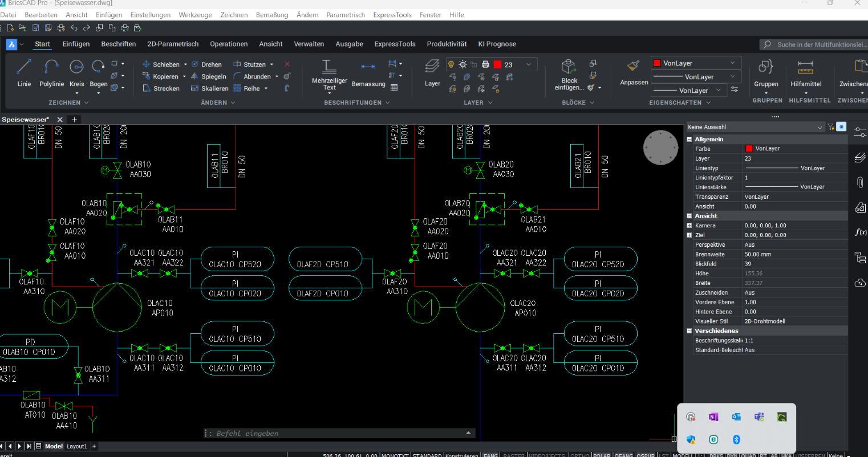Open the Gruppen tool
Image resolution: width=868 pixels, height=457 pixels.
tap(766, 73)
